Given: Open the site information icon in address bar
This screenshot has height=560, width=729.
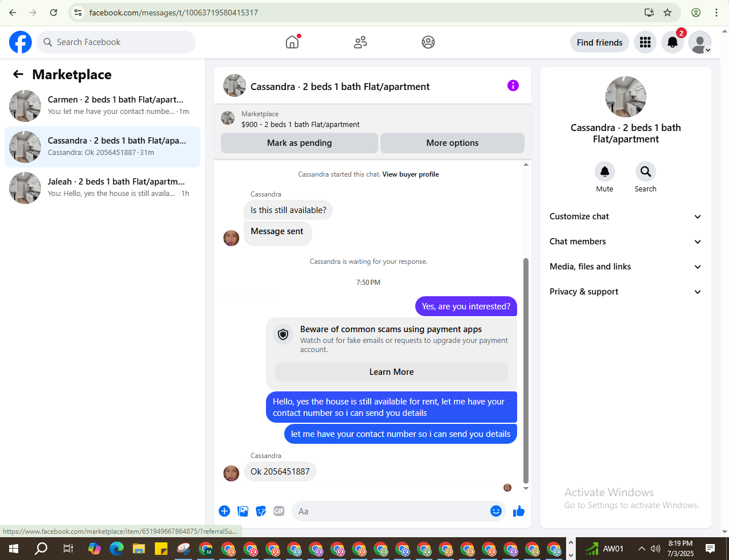Looking at the screenshot, I should pos(79,13).
